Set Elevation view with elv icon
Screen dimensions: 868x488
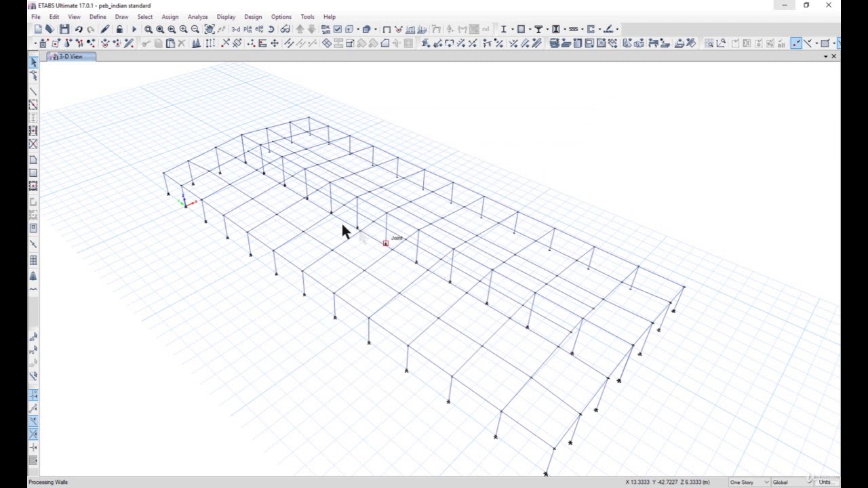259,29
